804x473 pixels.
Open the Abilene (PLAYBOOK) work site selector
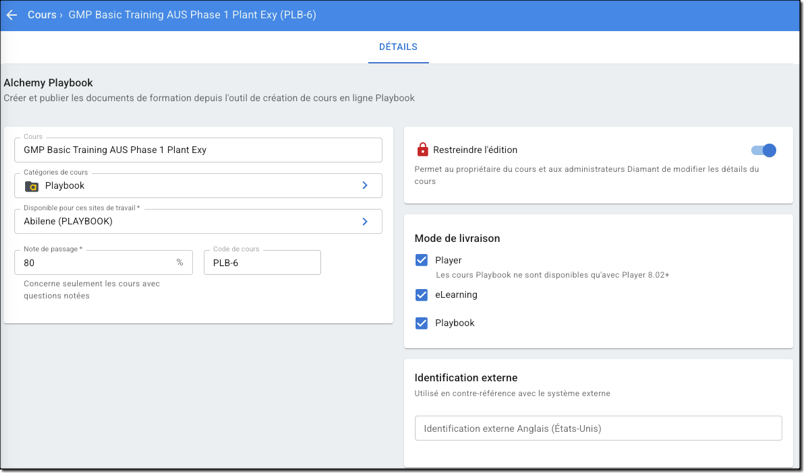point(180,222)
